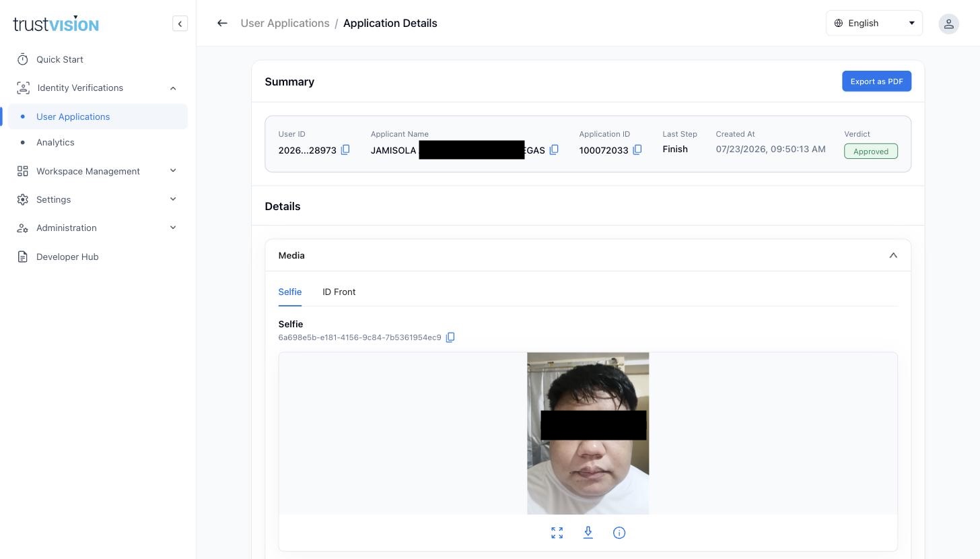980x559 pixels.
Task: Click the Details section heading
Action: (x=283, y=206)
